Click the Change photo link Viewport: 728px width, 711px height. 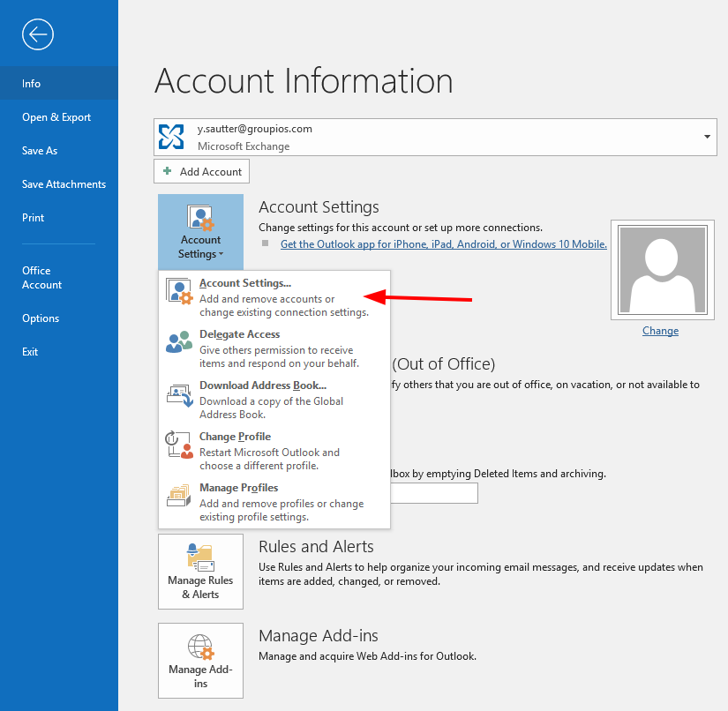point(660,331)
